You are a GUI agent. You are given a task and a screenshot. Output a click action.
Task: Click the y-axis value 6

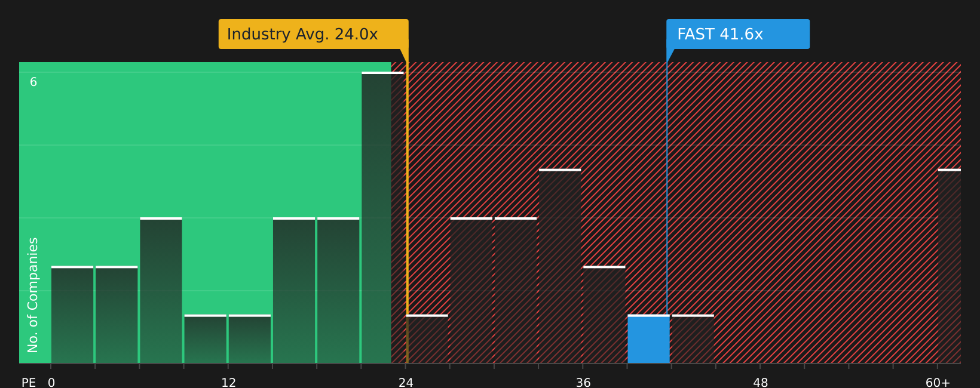(x=33, y=82)
